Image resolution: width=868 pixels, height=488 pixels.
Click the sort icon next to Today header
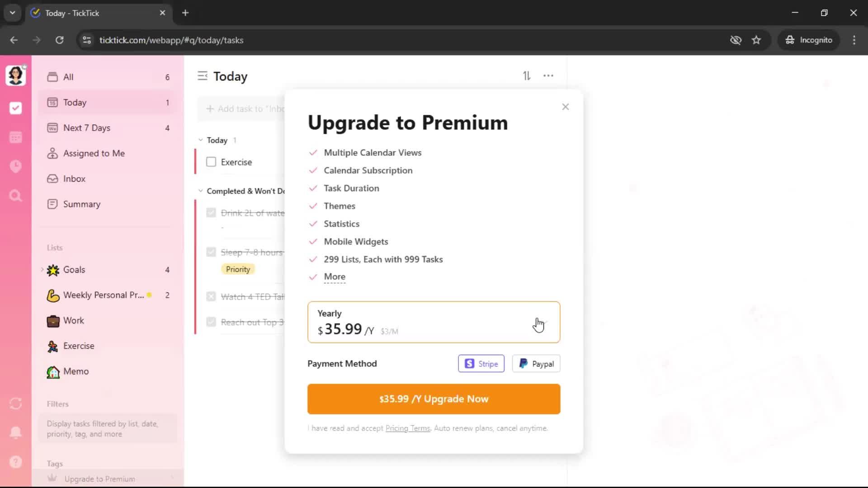527,76
